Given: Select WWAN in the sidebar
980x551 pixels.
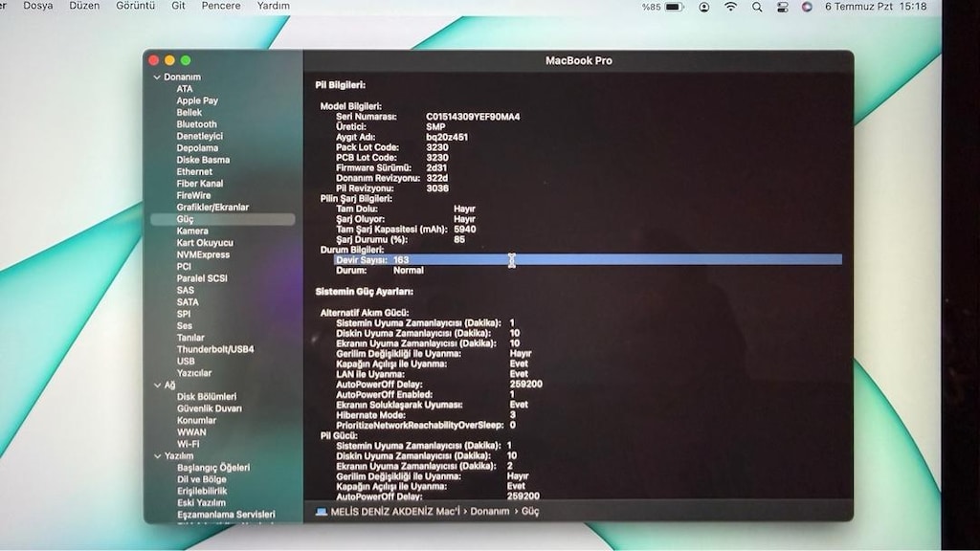Looking at the screenshot, I should (191, 432).
